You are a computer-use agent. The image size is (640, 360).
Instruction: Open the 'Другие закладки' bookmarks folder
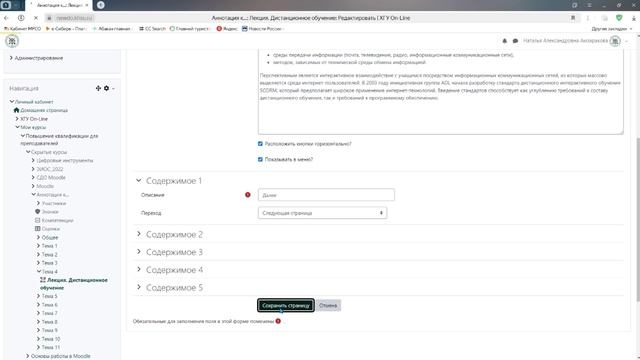pos(611,29)
